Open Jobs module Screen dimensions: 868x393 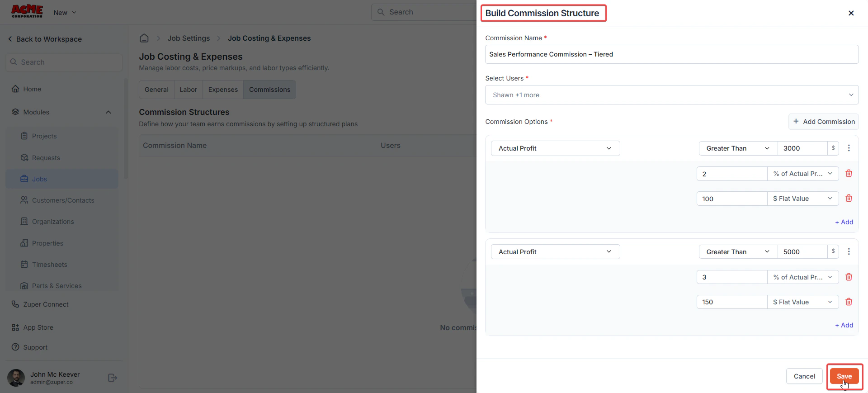(x=62, y=179)
